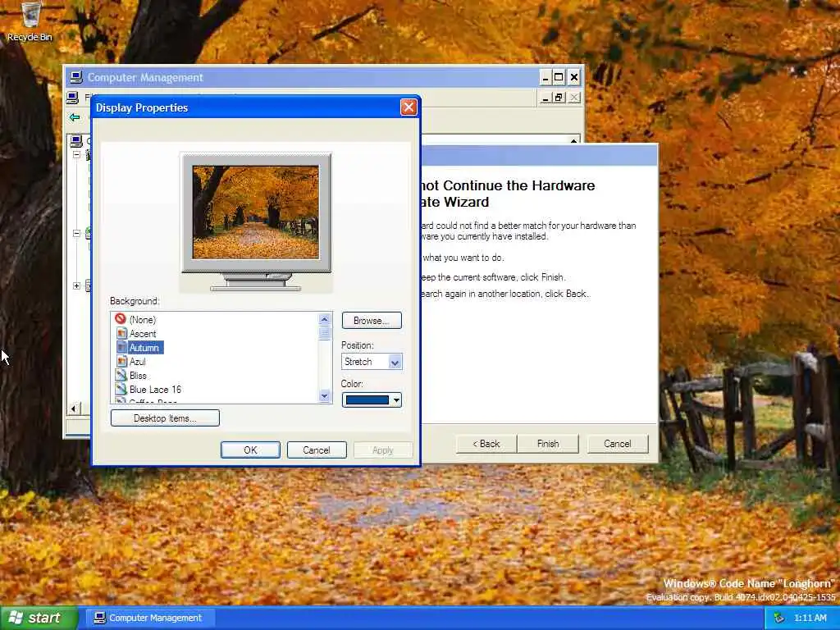Click Finish in the Hardware Update Wizard
The width and height of the screenshot is (840, 630).
(548, 444)
